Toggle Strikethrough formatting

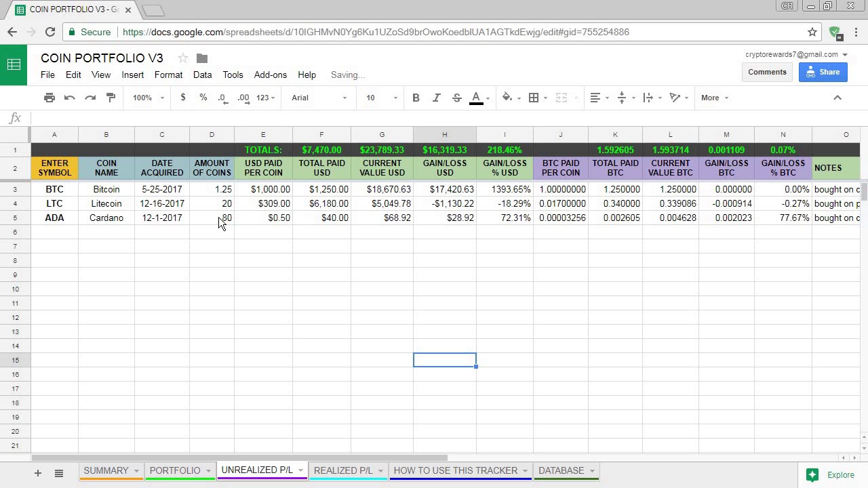point(456,98)
